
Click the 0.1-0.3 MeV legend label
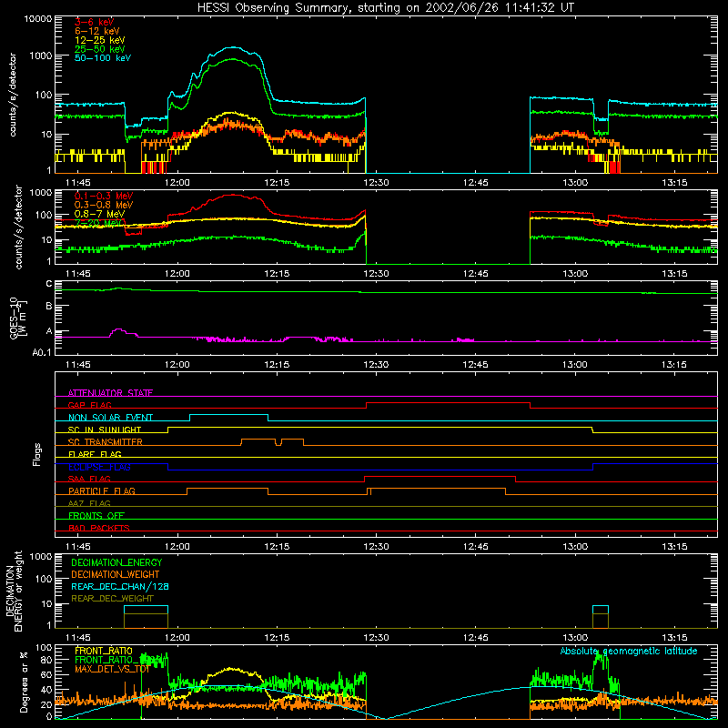(x=104, y=196)
